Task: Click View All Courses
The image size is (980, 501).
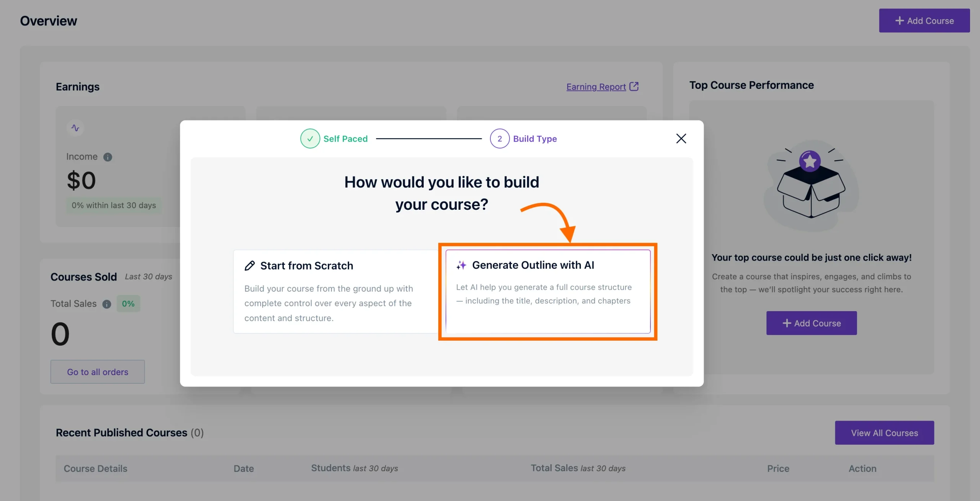Action: click(x=884, y=432)
